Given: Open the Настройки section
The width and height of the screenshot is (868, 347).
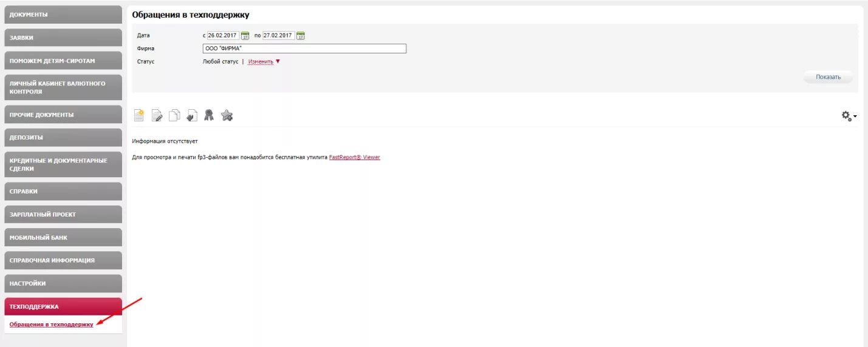Looking at the screenshot, I should pos(63,283).
